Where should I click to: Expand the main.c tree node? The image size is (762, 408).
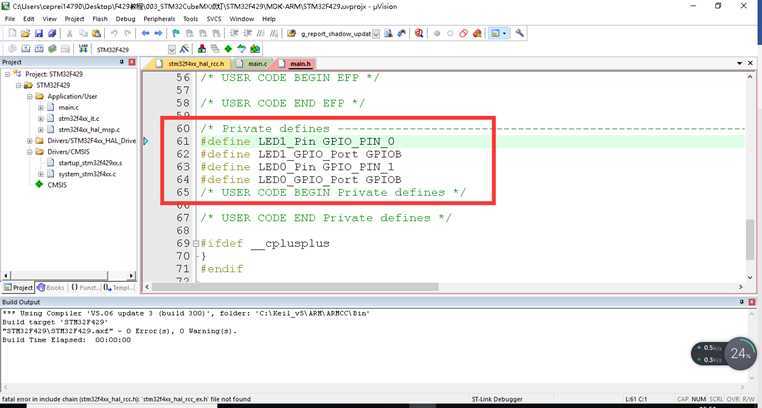point(41,107)
